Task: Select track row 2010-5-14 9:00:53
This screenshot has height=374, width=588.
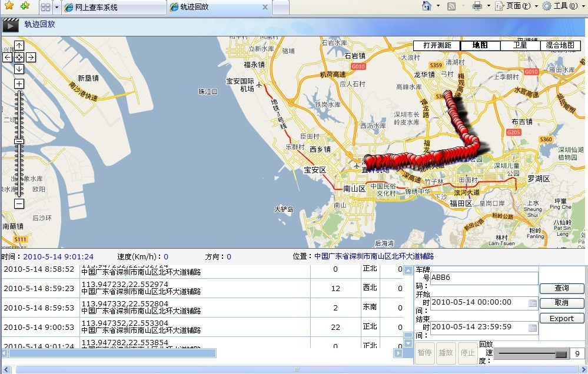Action: click(x=202, y=327)
